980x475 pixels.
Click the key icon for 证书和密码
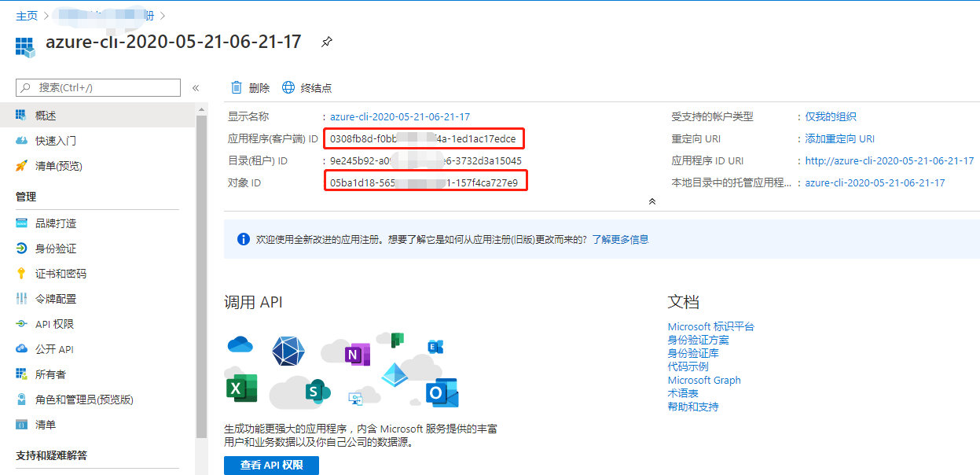21,274
